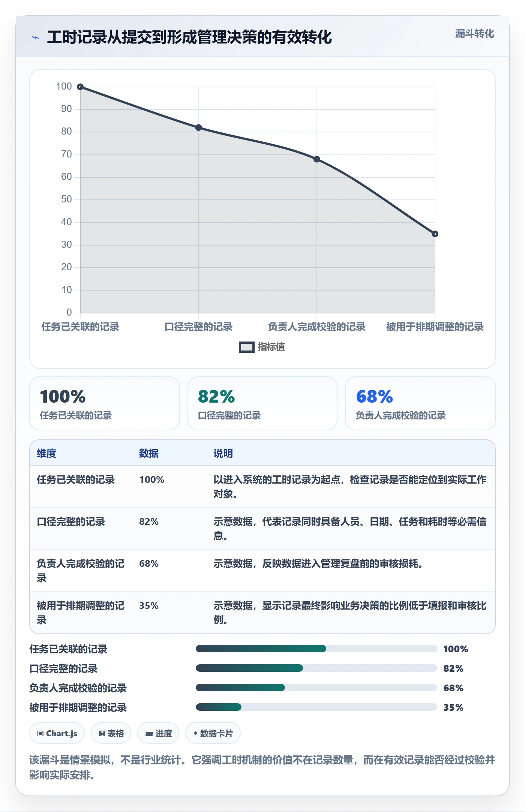Image resolution: width=525 pixels, height=812 pixels.
Task: Click the 100% cell in table
Action: coord(152,480)
